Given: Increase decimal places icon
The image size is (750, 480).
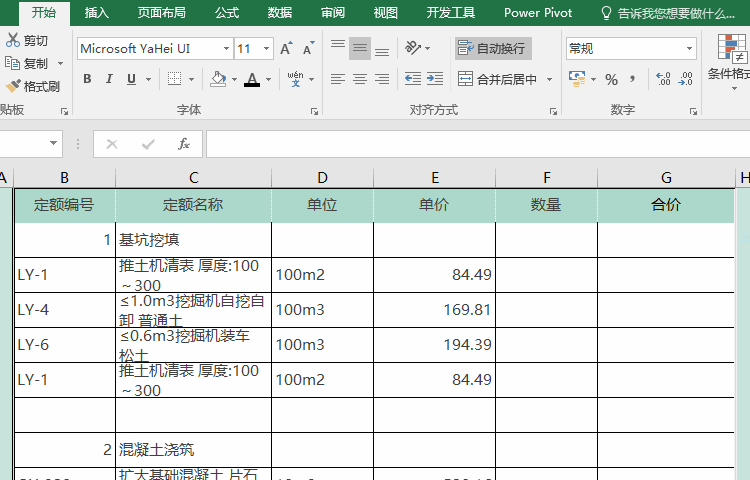Looking at the screenshot, I should pyautogui.click(x=663, y=79).
